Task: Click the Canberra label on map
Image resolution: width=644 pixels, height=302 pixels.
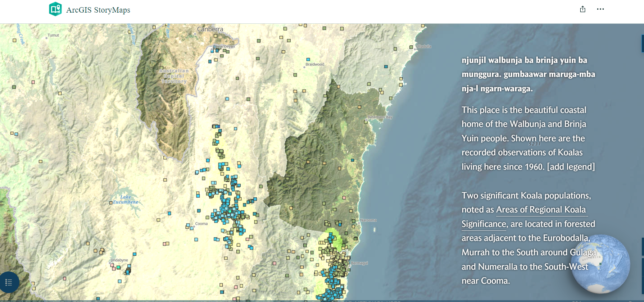Action: tap(210, 29)
